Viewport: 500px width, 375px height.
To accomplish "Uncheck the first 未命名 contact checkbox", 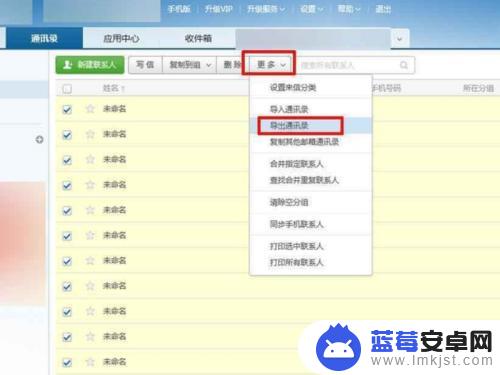I will tap(67, 109).
